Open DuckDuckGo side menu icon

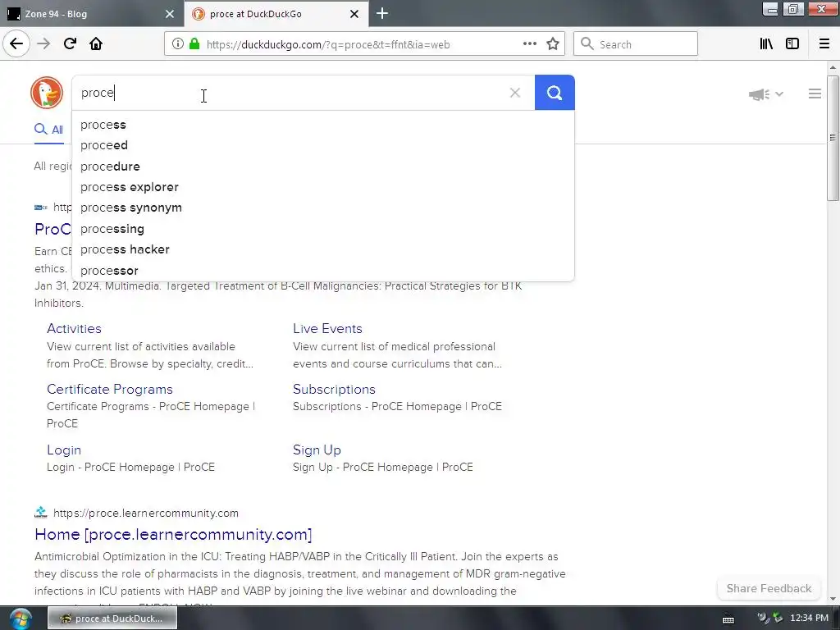[x=815, y=94]
